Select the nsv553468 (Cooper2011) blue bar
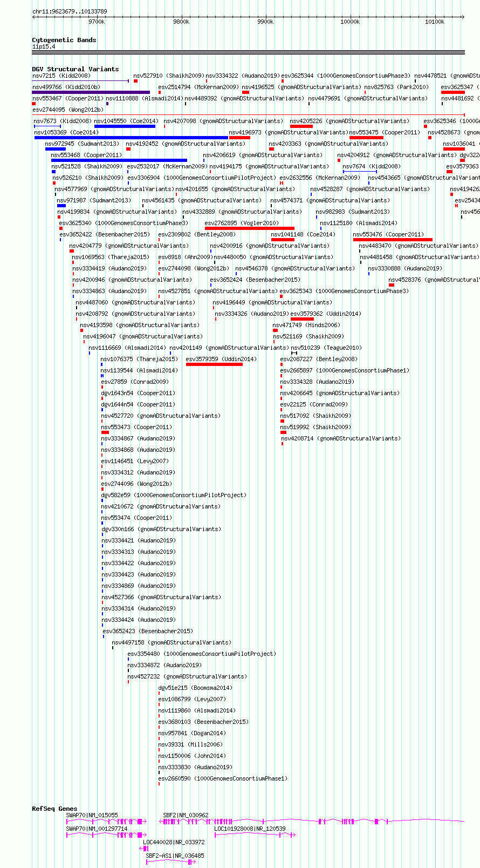The width and height of the screenshot is (480, 868). [x=119, y=160]
